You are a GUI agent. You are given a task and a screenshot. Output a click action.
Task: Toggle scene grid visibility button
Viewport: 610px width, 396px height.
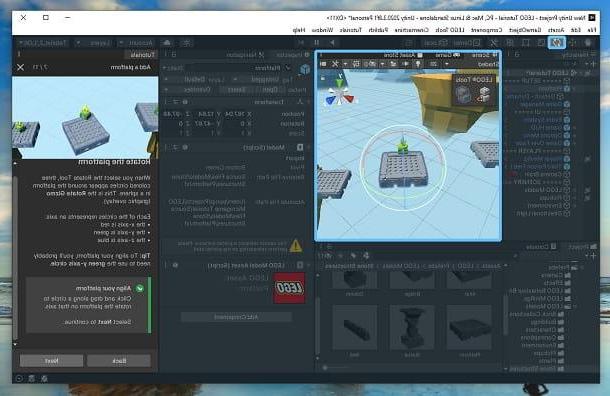tap(356, 64)
